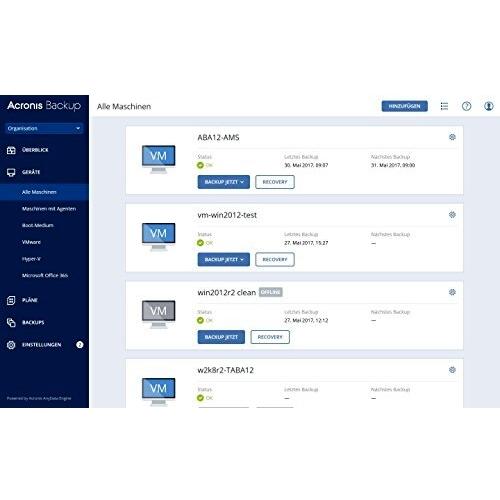The image size is (500, 500).
Task: Click the vm-win2012-test machine name
Action: (x=227, y=215)
